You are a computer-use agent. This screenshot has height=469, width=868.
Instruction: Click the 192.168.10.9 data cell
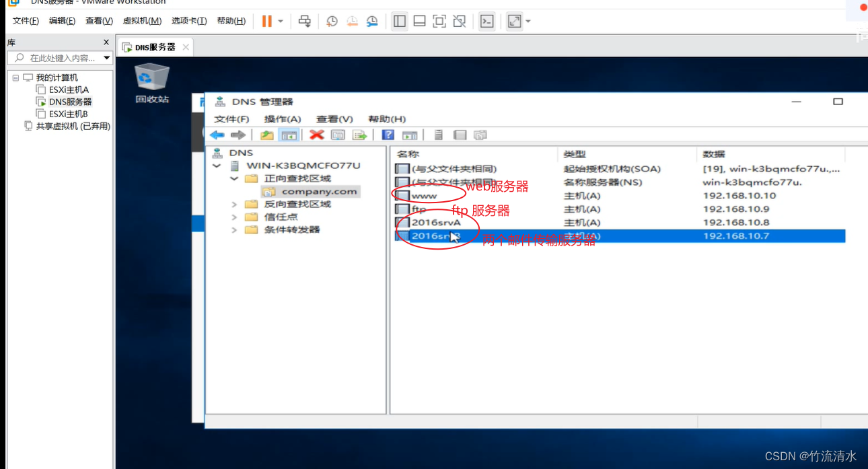736,209
